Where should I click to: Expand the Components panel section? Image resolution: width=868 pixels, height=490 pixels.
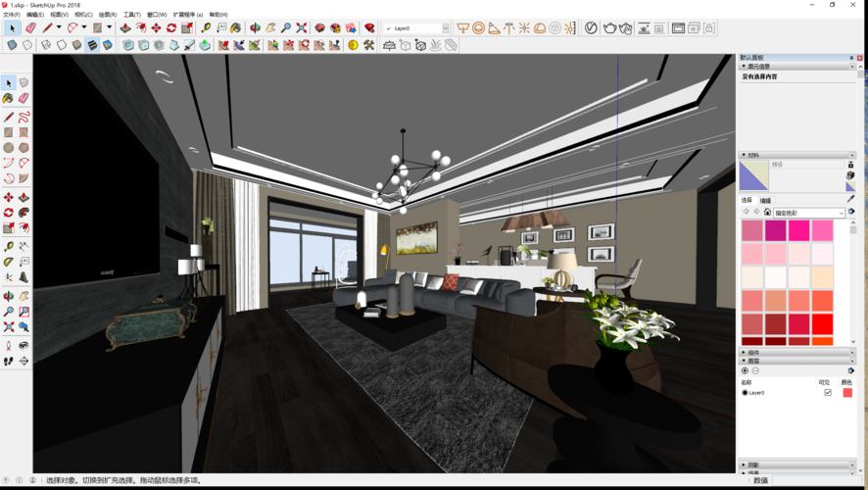(744, 352)
